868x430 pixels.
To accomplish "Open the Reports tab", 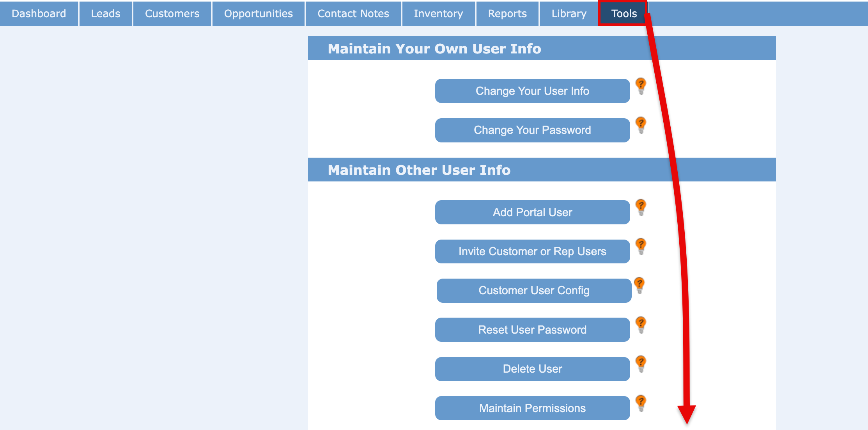I will (507, 14).
